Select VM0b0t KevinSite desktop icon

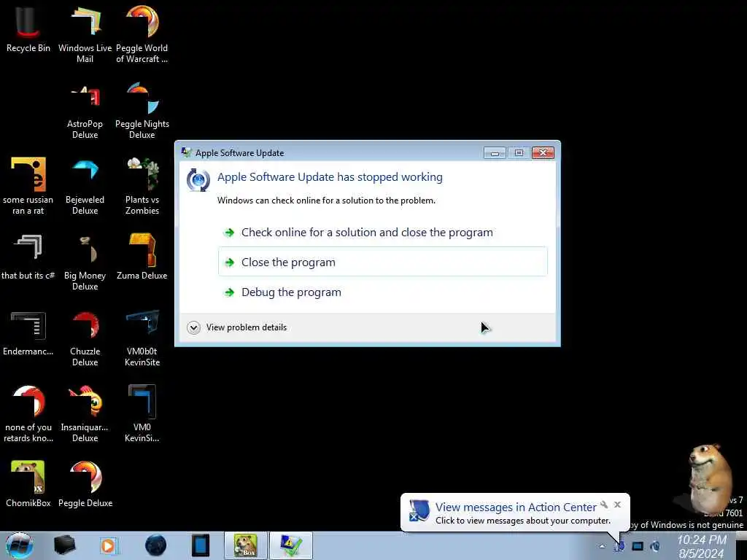coord(142,339)
